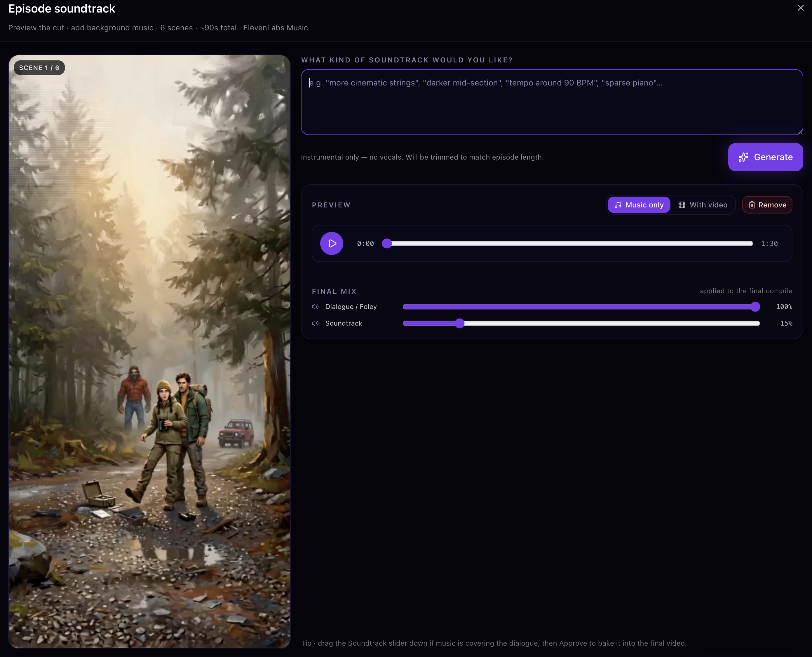Click the Tip text at the bottom
Image resolution: width=812 pixels, height=657 pixels.
(x=494, y=643)
